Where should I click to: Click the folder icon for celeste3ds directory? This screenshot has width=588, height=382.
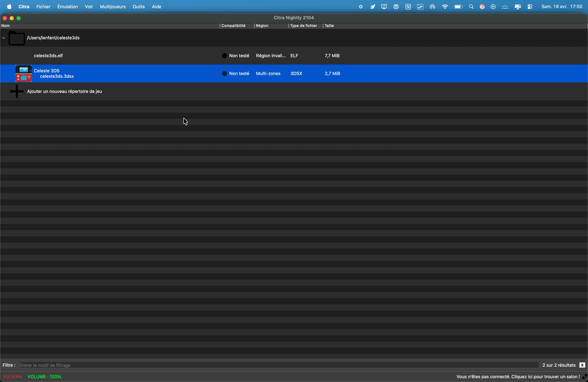coord(17,38)
